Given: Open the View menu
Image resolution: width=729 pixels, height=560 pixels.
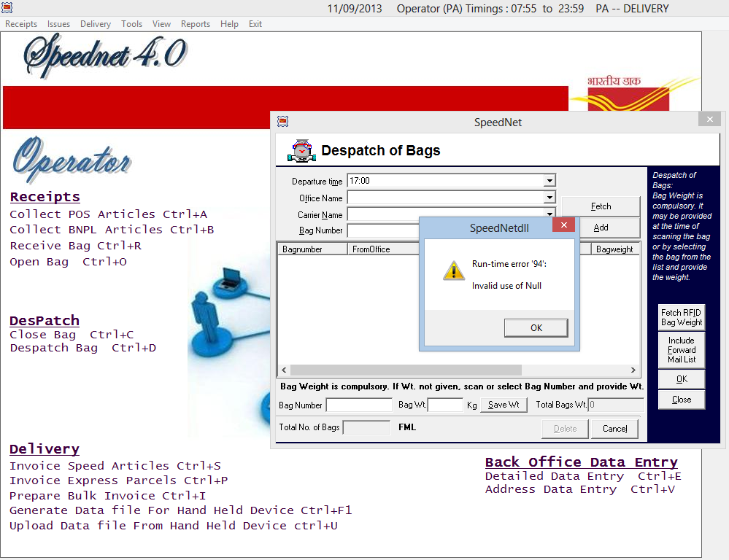Looking at the screenshot, I should [x=161, y=24].
